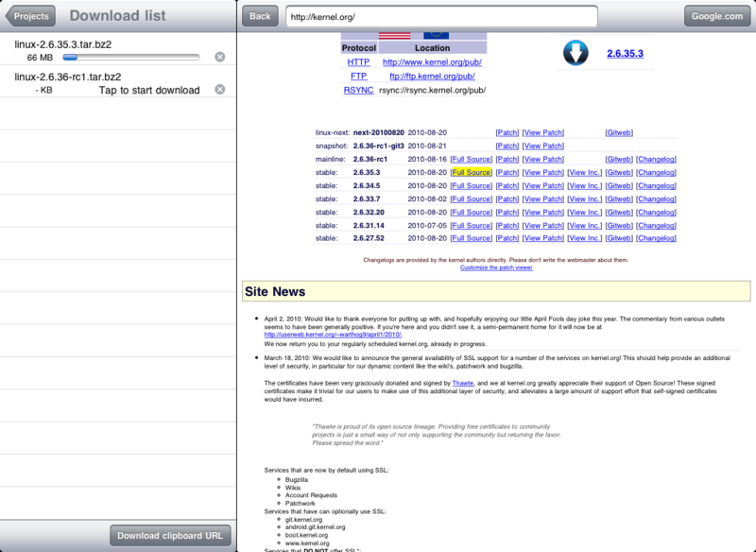
Task: Open Patch link for stable 2.6.27.52
Action: coord(507,238)
